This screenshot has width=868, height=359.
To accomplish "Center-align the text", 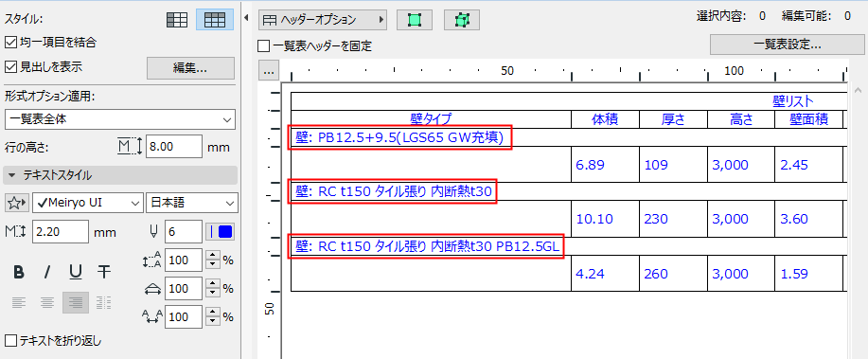I will pyautogui.click(x=47, y=302).
